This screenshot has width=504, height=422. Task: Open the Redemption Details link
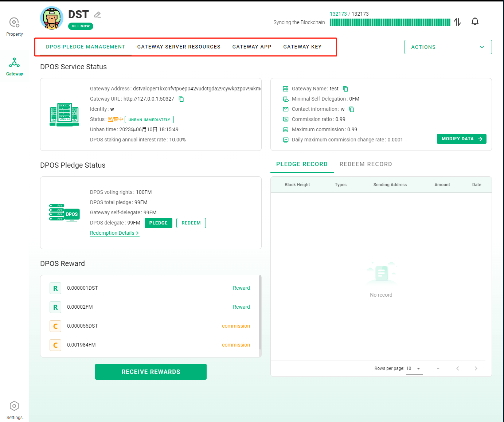pyautogui.click(x=114, y=233)
